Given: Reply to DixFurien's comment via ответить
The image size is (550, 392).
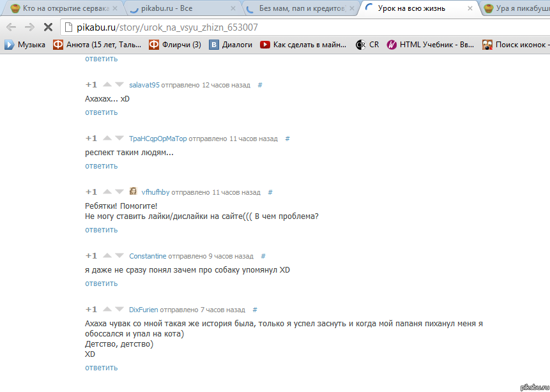Looking at the screenshot, I should [101, 368].
